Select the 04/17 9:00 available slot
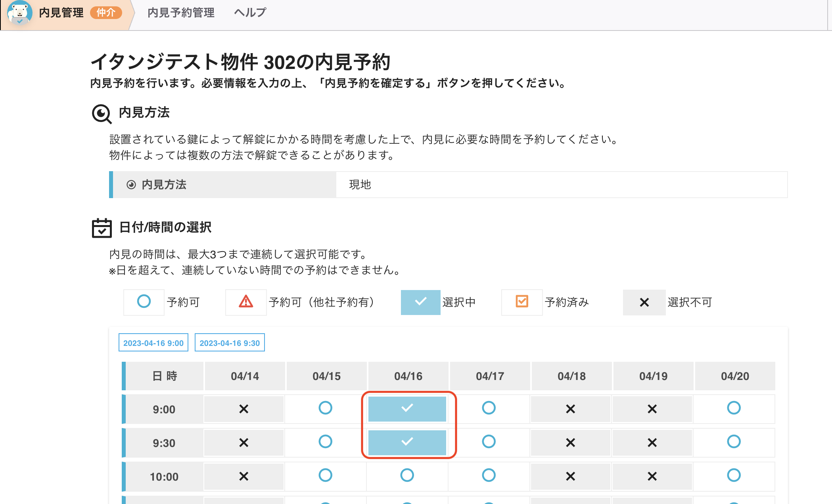The image size is (832, 504). pos(489,408)
